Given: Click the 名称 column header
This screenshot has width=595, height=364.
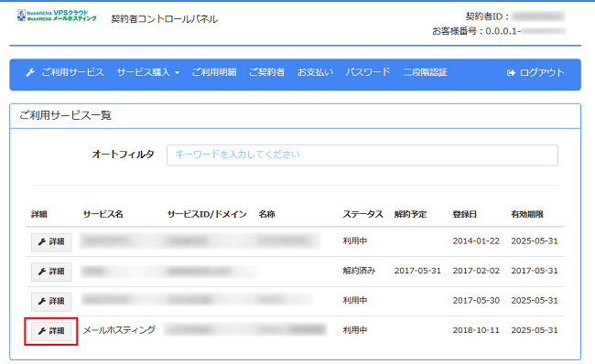Looking at the screenshot, I should click(x=266, y=214).
